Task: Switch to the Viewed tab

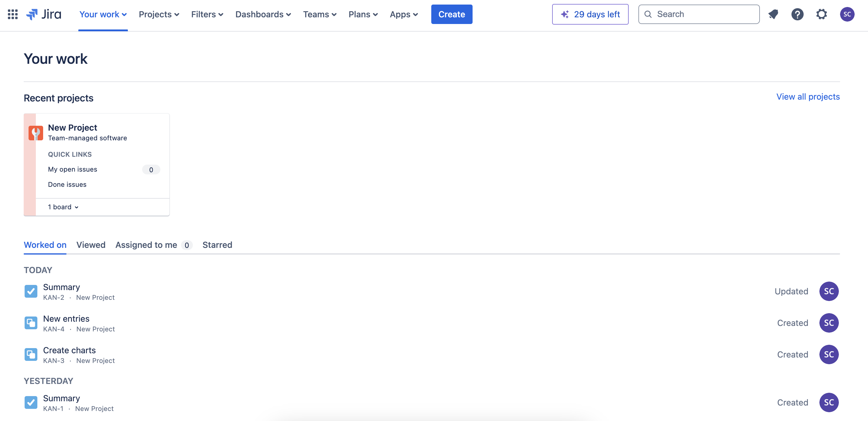Action: tap(91, 245)
